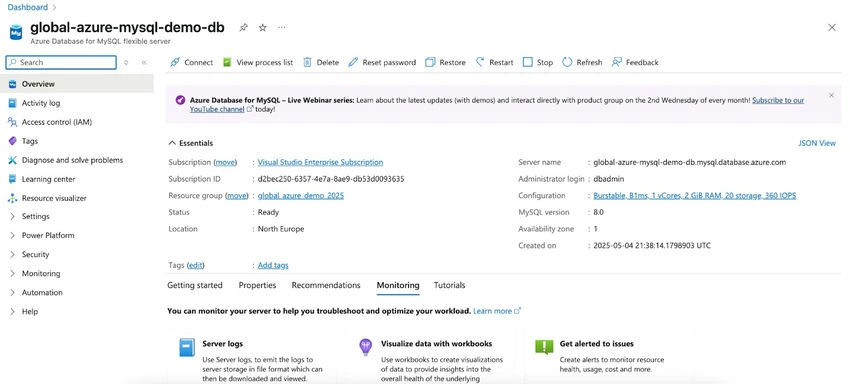850x384 pixels.
Task: Click the Connect toolbar icon
Action: click(175, 62)
